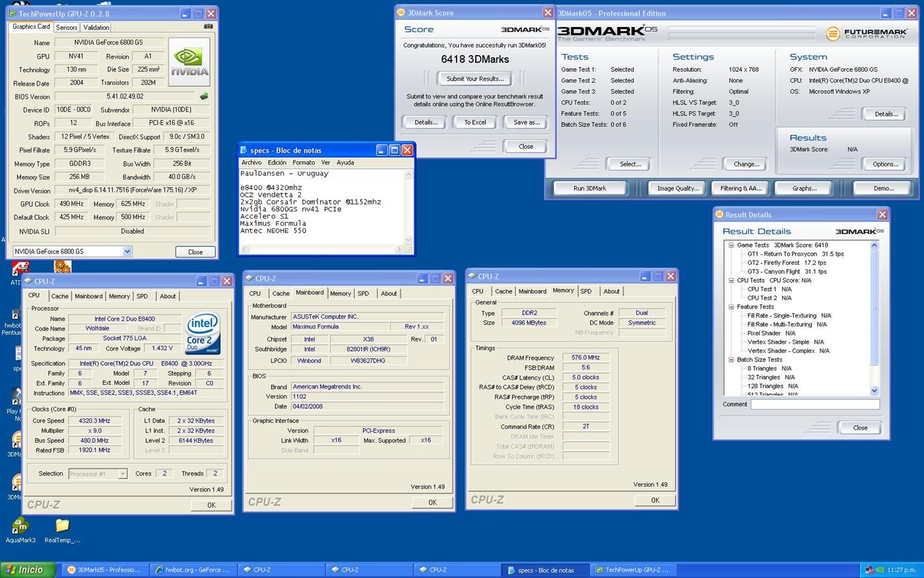This screenshot has width=924, height=578.
Task: Click OK in the left CPU-Z window
Action: pos(211,505)
